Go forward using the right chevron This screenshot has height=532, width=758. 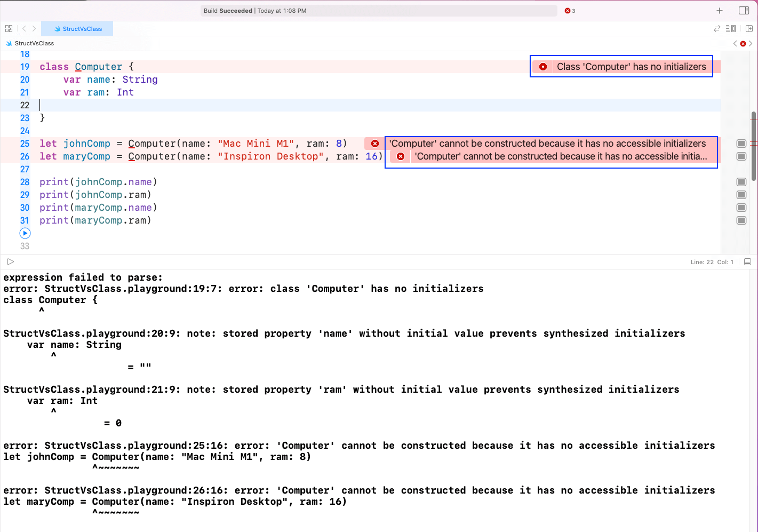pos(34,29)
